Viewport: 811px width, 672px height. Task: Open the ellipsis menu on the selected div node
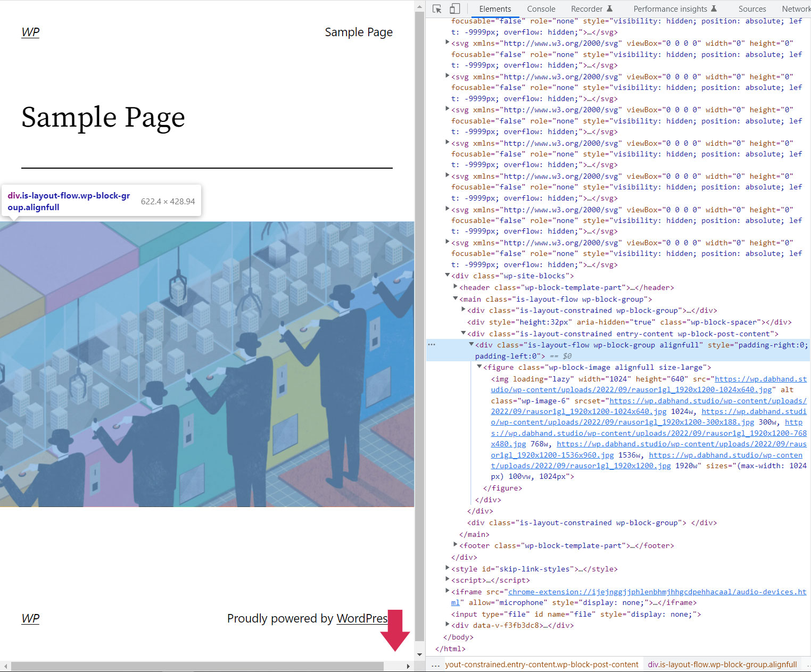pos(432,344)
